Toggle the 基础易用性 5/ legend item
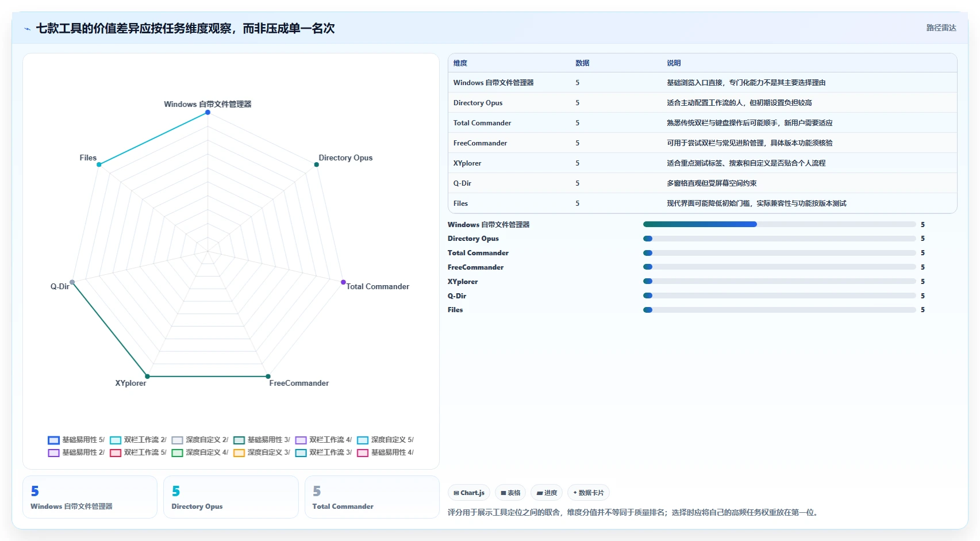The width and height of the screenshot is (980, 541). 76,440
